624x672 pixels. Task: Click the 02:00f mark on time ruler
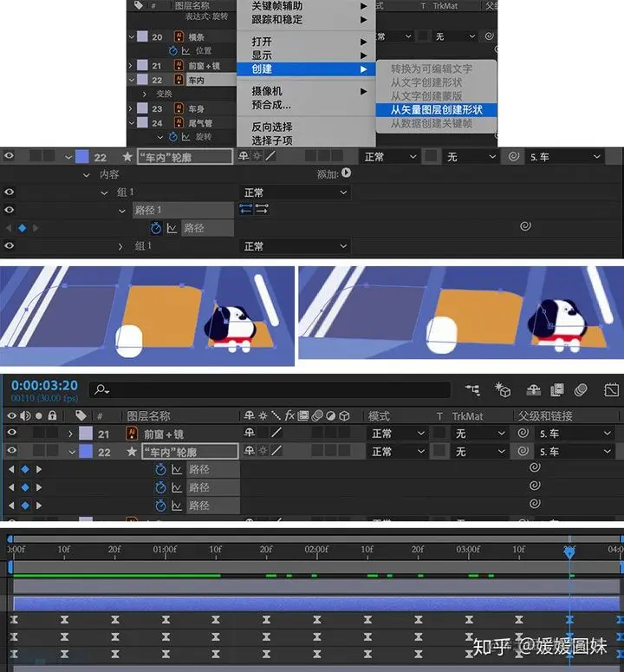(316, 550)
